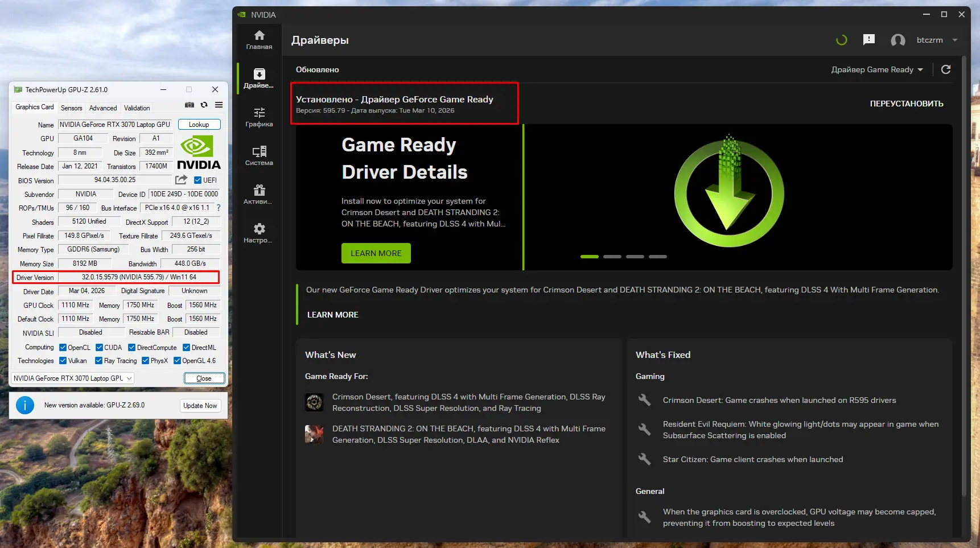Click the What's Fixed heading
The width and height of the screenshot is (980, 548).
(663, 355)
